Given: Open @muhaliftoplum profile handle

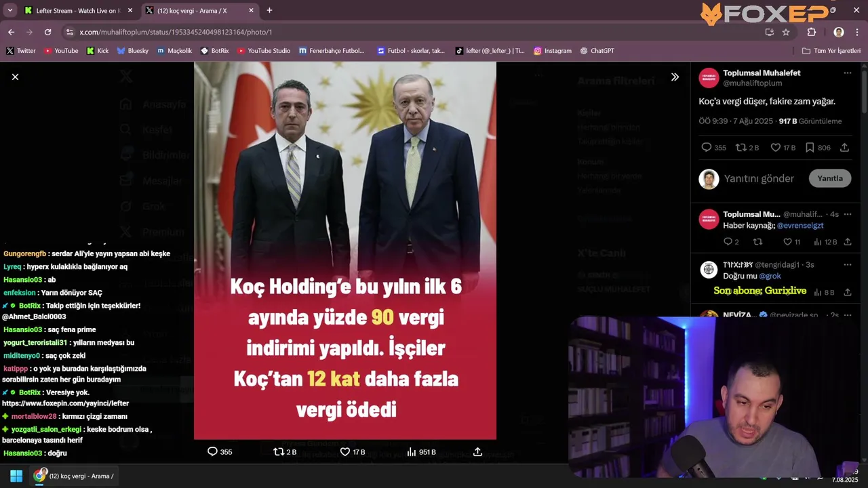Looking at the screenshot, I should (752, 83).
